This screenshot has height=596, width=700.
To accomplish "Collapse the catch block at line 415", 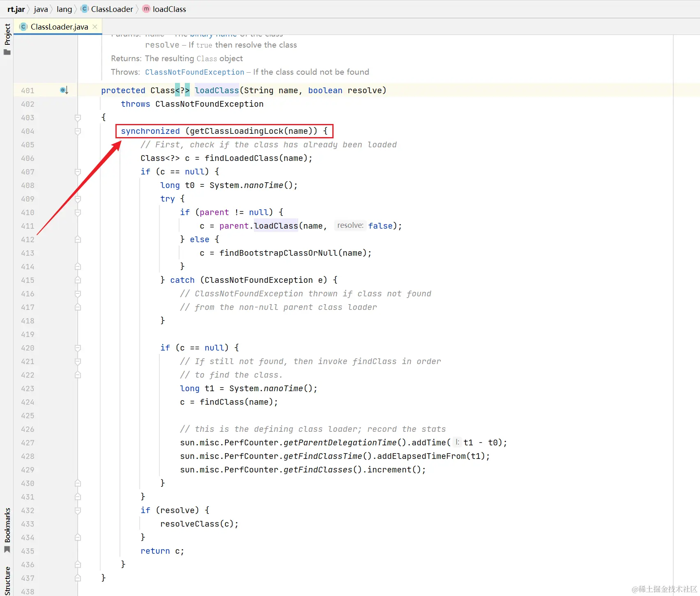I will click(x=78, y=280).
